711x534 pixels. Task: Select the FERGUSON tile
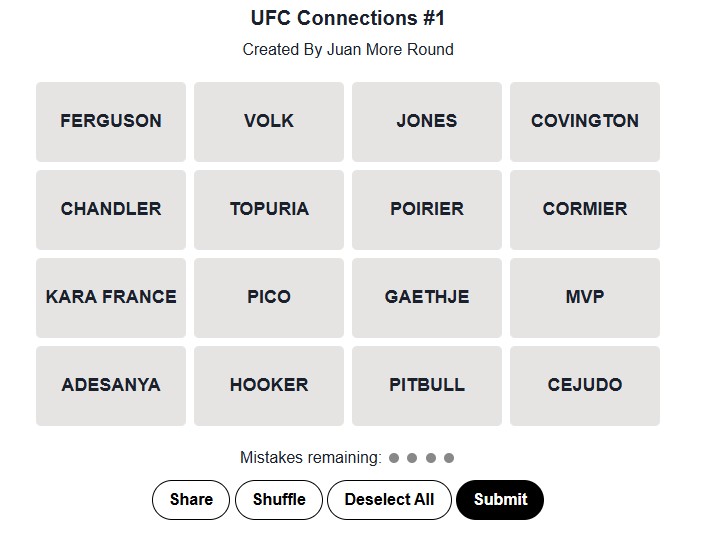[x=111, y=121]
